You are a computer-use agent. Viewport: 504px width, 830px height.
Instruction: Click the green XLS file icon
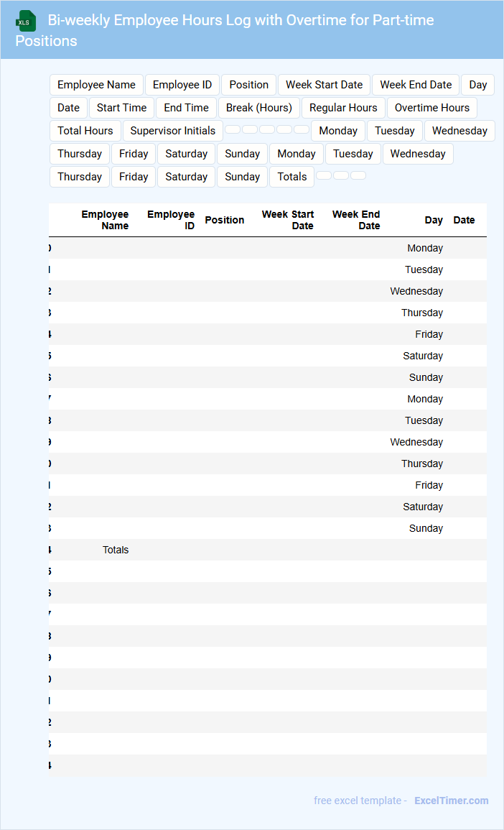[x=27, y=22]
